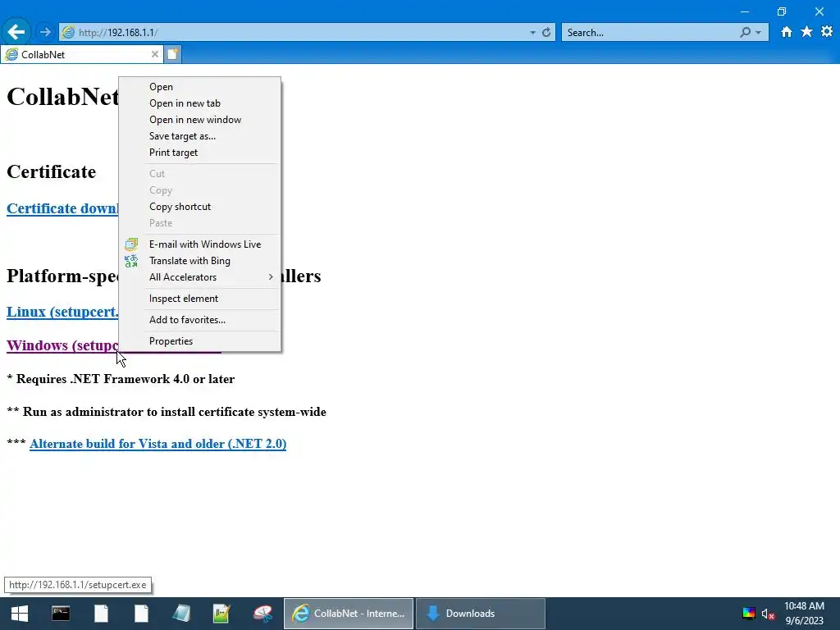Click the Certificate section heading
This screenshot has width=840, height=630.
point(52,172)
